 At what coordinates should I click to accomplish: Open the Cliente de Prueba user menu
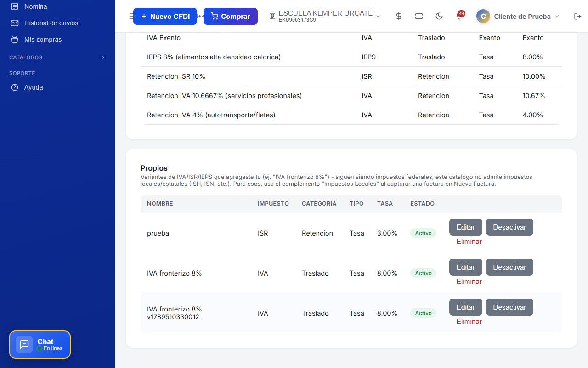[x=518, y=16]
